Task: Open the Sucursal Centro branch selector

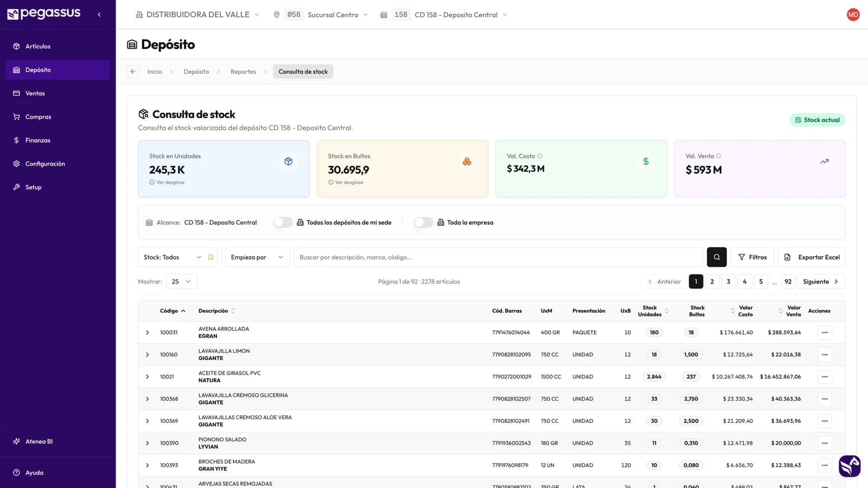Action: point(321,15)
